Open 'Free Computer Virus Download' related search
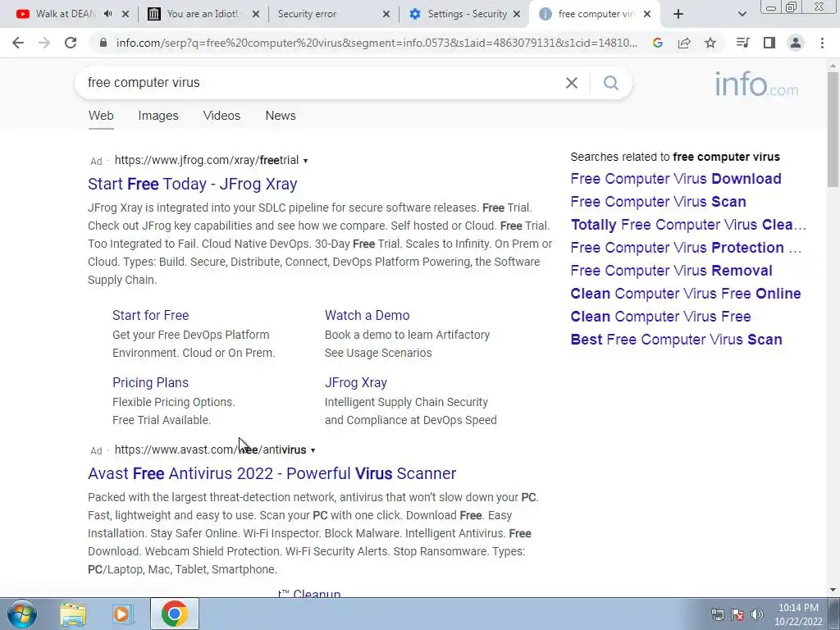Image resolution: width=840 pixels, height=630 pixels. (676, 179)
